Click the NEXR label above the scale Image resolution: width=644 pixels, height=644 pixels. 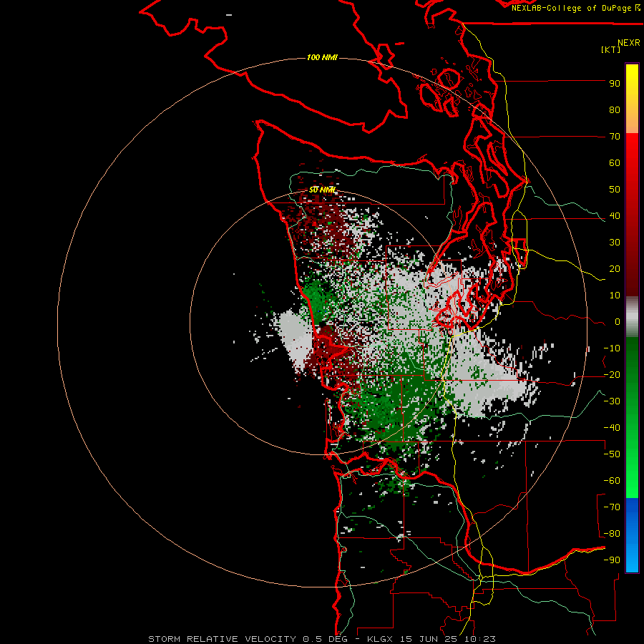point(629,43)
